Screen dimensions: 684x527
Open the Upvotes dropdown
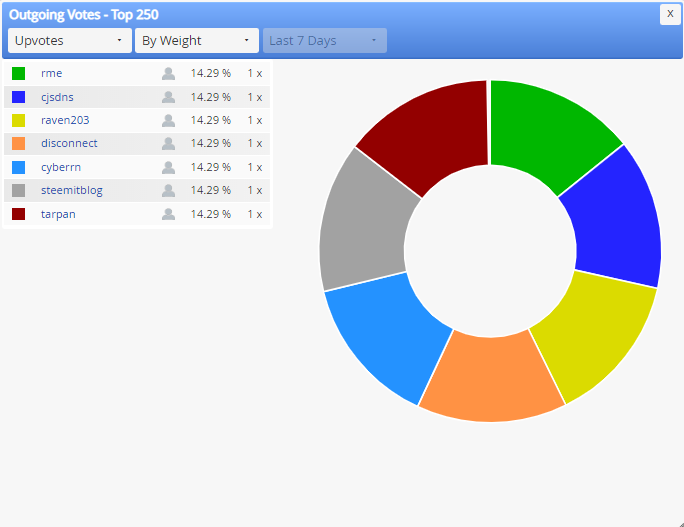[70, 41]
